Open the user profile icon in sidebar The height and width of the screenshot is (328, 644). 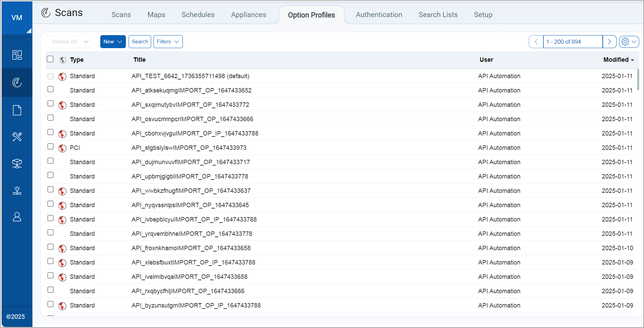17,217
